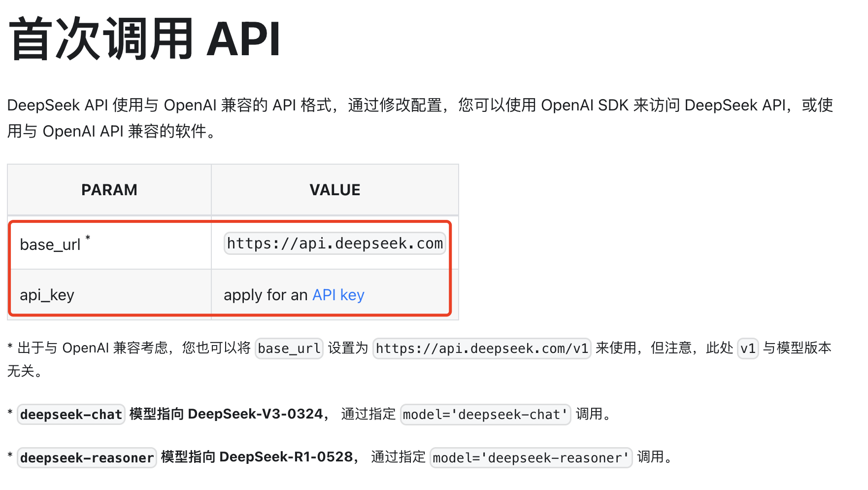Viewport: 868px width, 490px height.
Task: Select the https://api.deepseek.com/v1 code snippet
Action: [482, 349]
